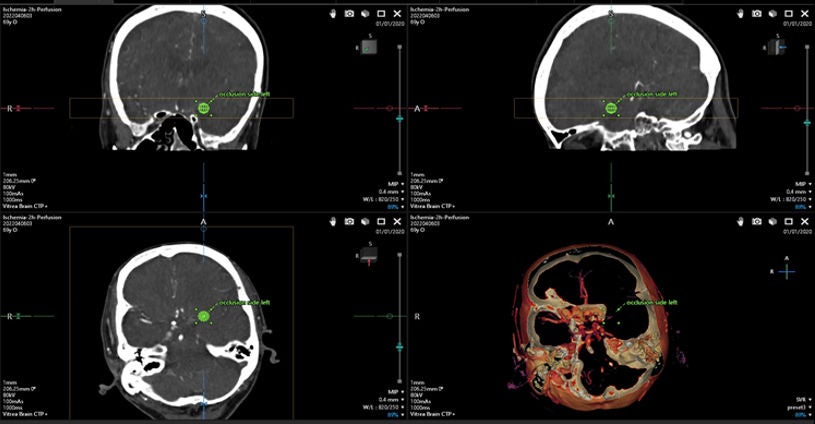
Task: Select pan hand tool in coronal view
Action: pyautogui.click(x=333, y=13)
